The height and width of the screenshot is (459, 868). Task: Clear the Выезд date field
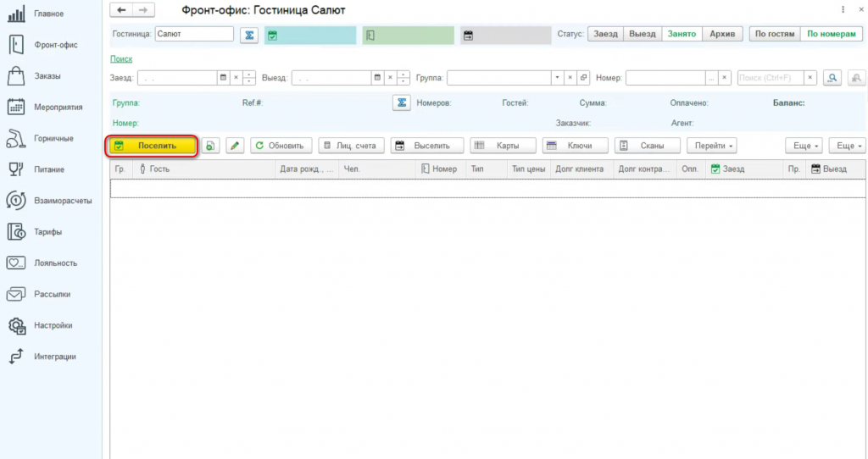pyautogui.click(x=390, y=78)
